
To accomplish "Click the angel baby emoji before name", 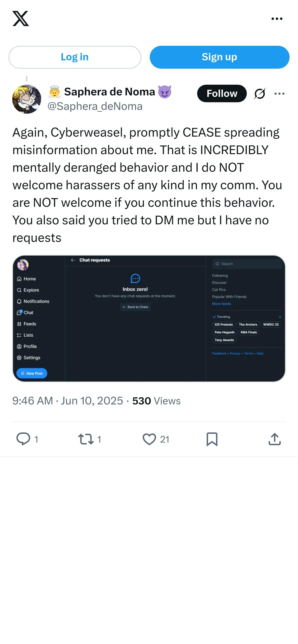I will coord(55,92).
